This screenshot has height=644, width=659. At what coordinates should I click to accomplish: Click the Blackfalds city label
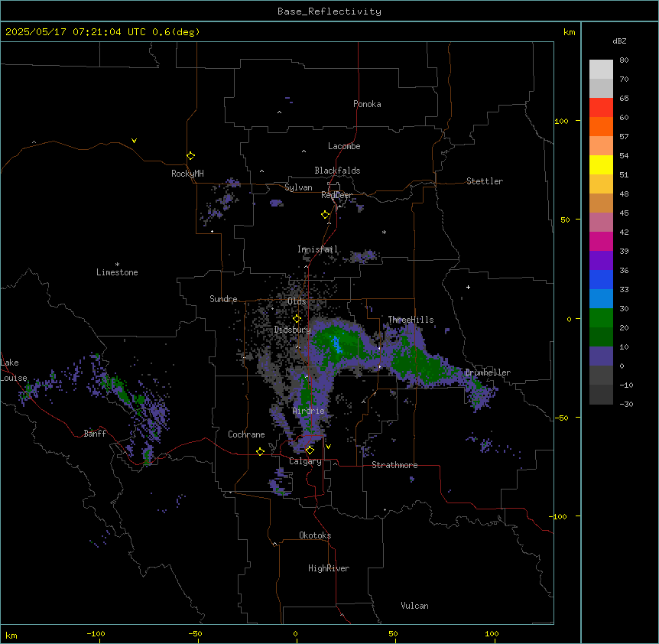pyautogui.click(x=337, y=171)
